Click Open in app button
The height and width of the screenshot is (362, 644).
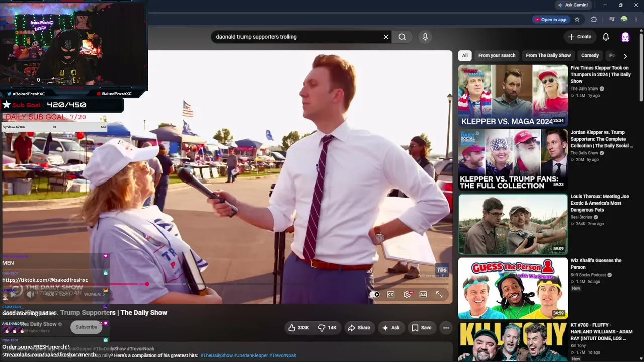[550, 20]
